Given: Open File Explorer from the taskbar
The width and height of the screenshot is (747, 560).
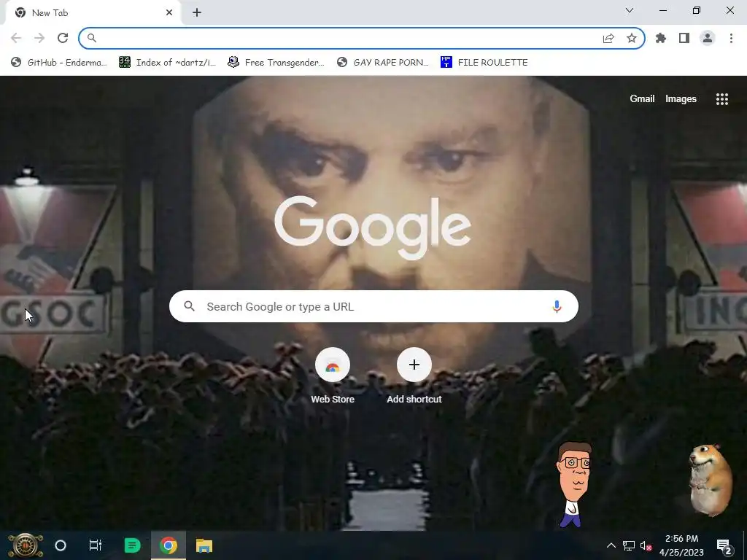Looking at the screenshot, I should [x=204, y=545].
